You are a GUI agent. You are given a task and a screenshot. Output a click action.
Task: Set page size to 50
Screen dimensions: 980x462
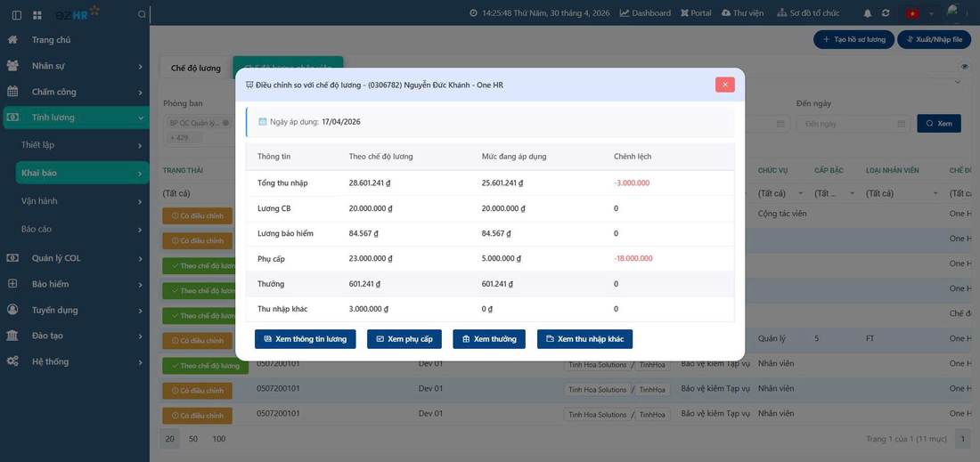[193, 439]
